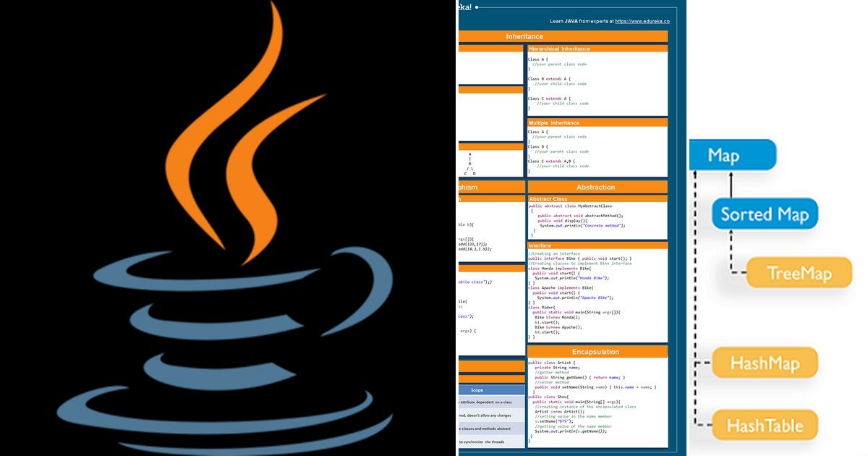Click the HashTable node

coord(765,425)
